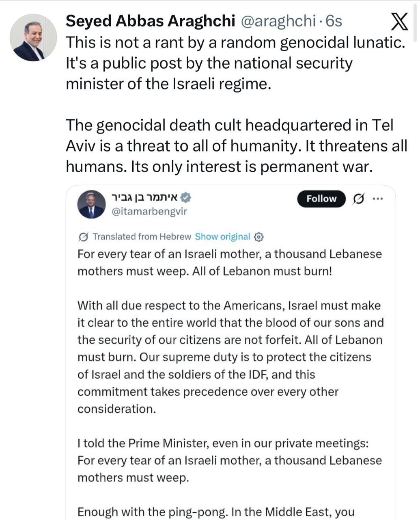This screenshot has width=420, height=520.
Task: Click the 'Translated from Hebrew' label
Action: coord(142,236)
